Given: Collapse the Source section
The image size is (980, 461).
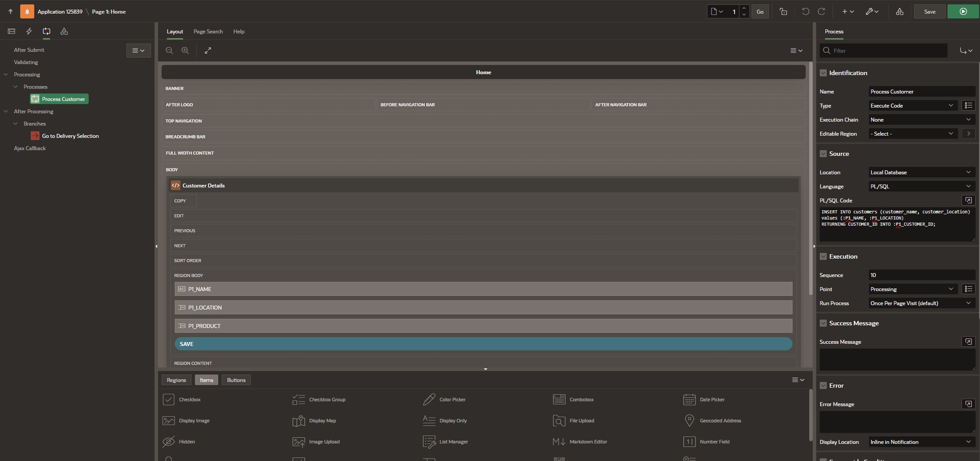Looking at the screenshot, I should click(823, 154).
